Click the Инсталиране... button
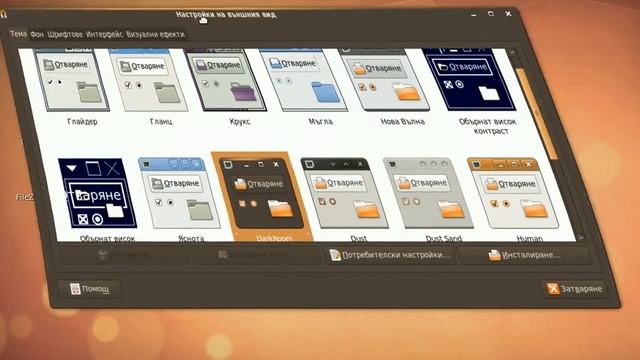Viewport: 640px width, 360px height. pos(524,255)
